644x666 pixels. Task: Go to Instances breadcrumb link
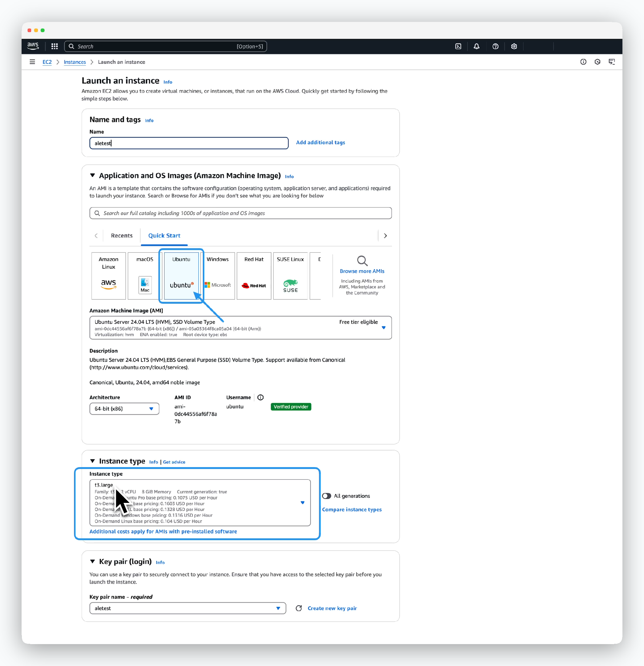[x=75, y=62]
